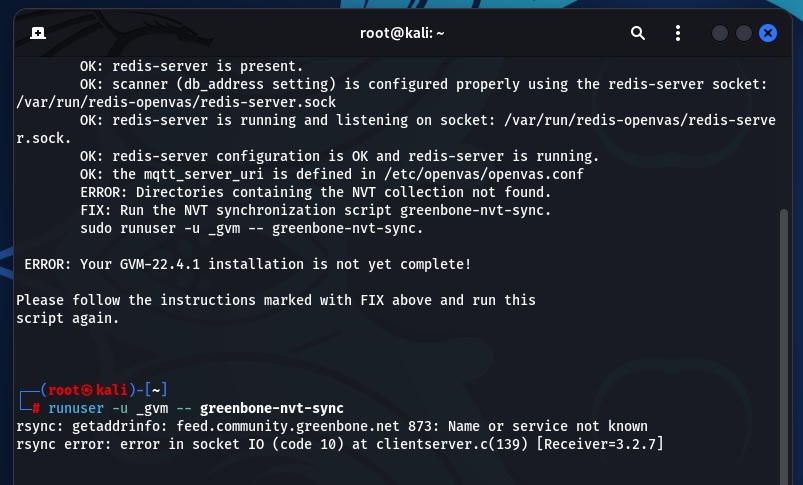Click the feed.community.greenbone.net hostname

tap(288, 426)
